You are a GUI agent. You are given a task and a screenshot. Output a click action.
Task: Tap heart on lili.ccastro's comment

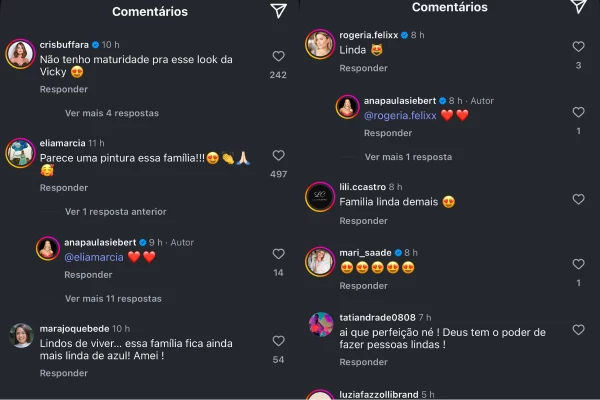click(x=578, y=199)
